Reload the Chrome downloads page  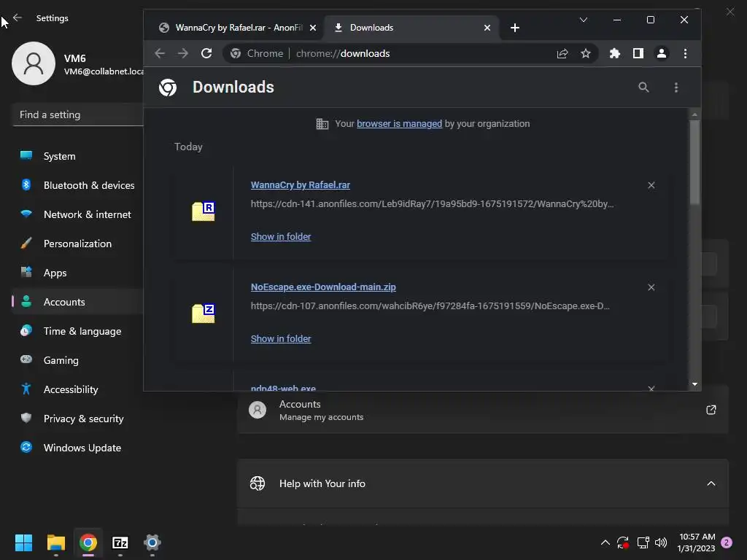coord(206,53)
